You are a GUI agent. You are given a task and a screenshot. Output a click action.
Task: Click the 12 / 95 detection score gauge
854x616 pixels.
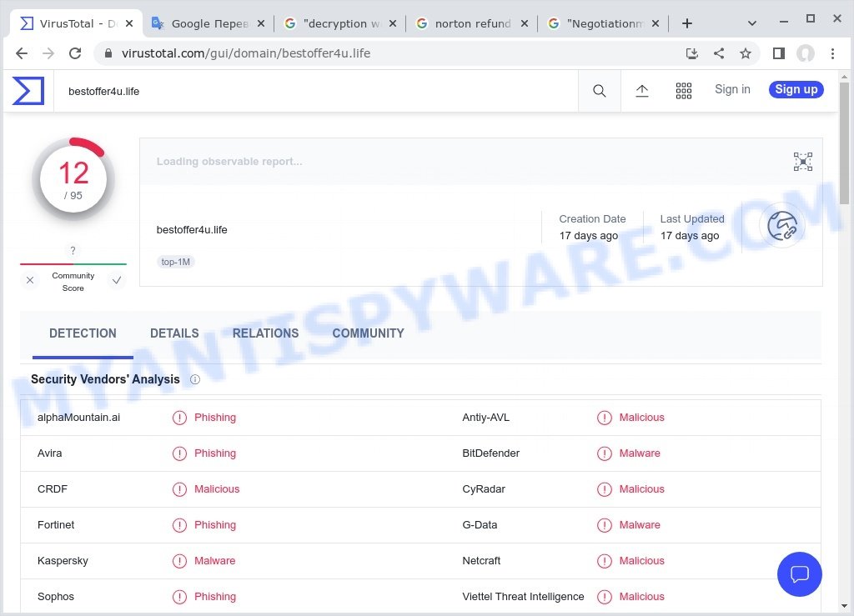73,178
